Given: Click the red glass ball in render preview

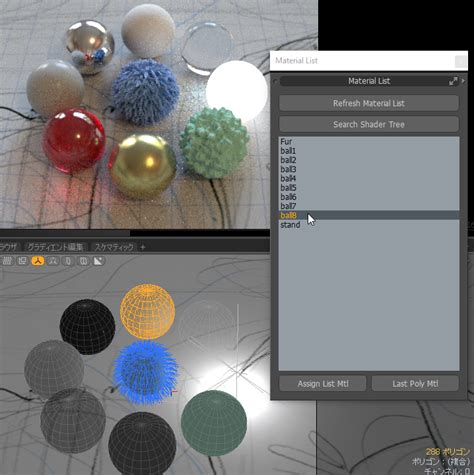Looking at the screenshot, I should click(x=74, y=141).
